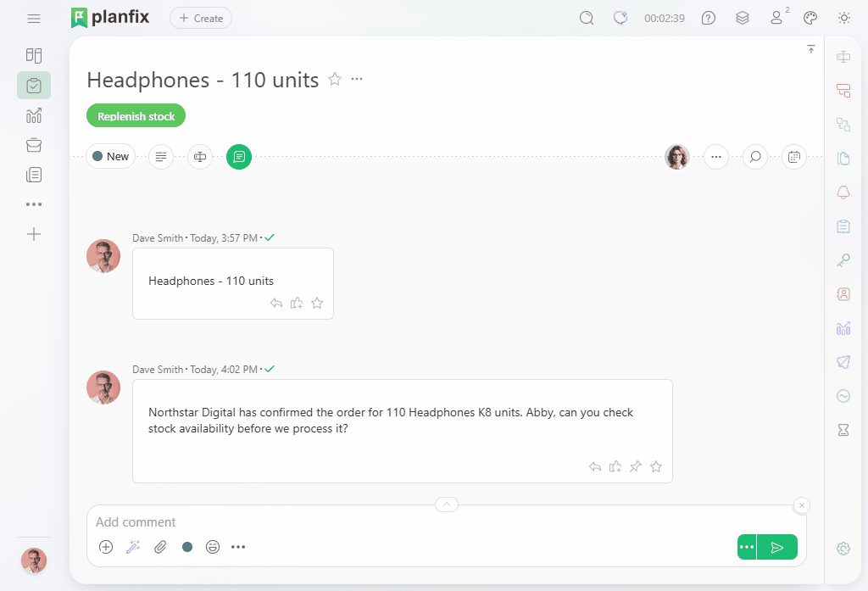The height and width of the screenshot is (591, 868).
Task: Reply to the 3:57 PM comment
Action: point(276,303)
